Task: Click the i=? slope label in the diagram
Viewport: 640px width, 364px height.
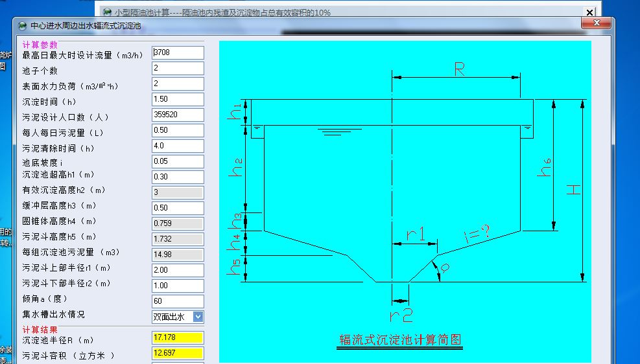Action: 477,234
